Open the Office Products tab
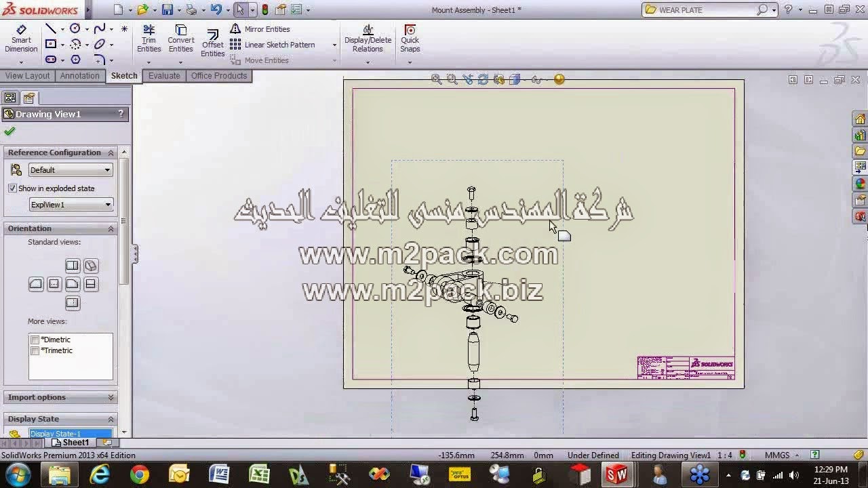This screenshot has height=488, width=868. point(219,76)
